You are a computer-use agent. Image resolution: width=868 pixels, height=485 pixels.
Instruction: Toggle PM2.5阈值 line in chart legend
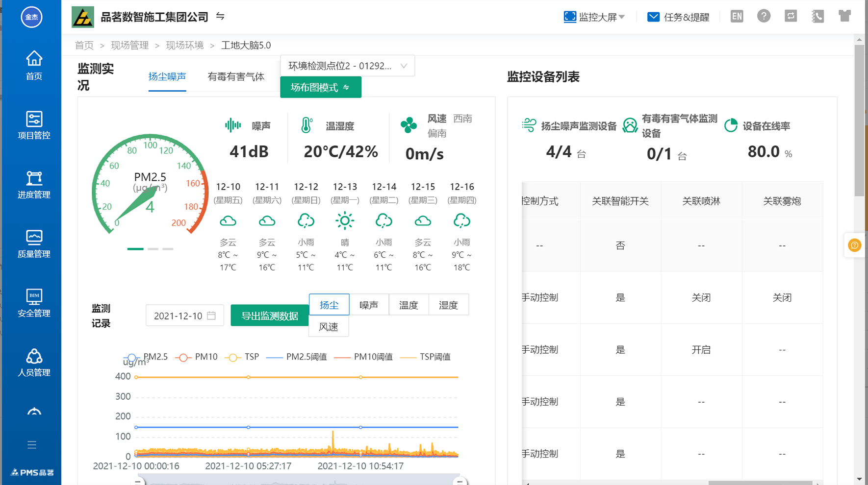pyautogui.click(x=297, y=357)
